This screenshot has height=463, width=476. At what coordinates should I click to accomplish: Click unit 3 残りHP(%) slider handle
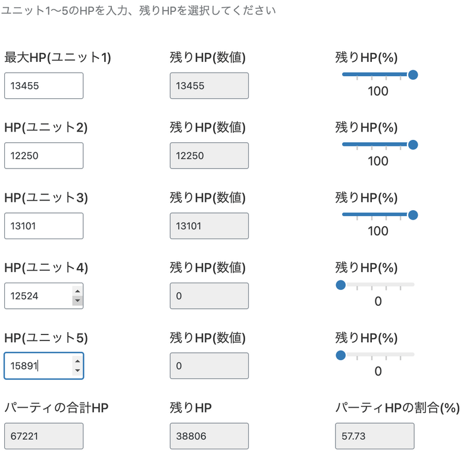pyautogui.click(x=413, y=215)
